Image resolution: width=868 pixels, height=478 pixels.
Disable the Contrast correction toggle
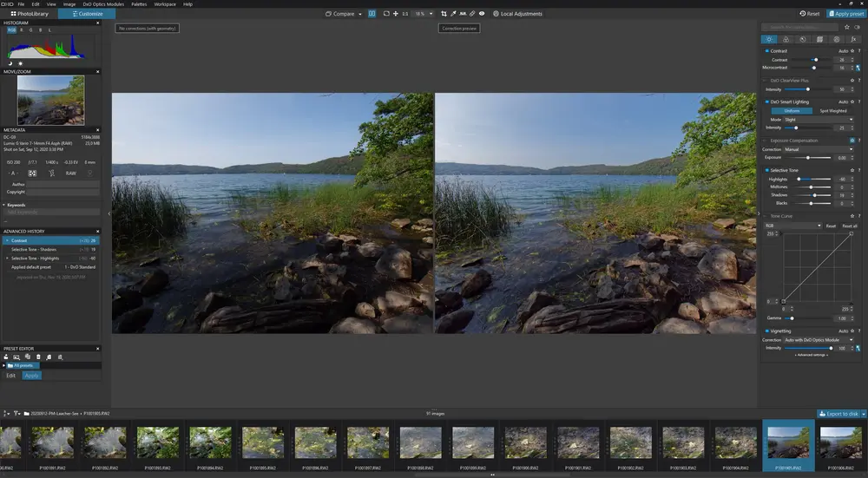(767, 51)
